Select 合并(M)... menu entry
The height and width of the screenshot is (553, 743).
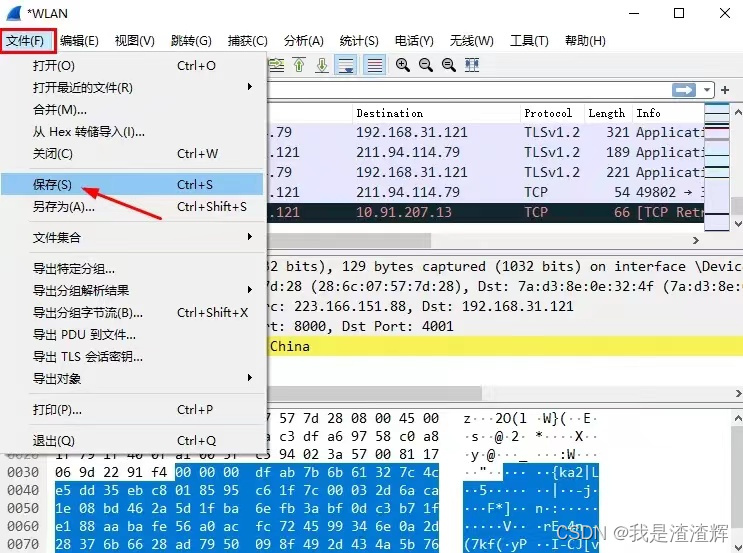(x=132, y=109)
